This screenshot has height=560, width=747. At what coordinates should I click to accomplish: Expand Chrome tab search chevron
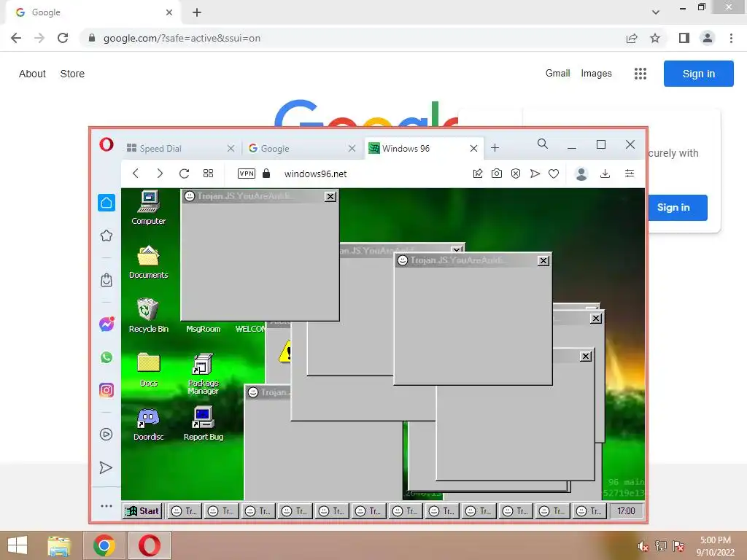point(656,12)
